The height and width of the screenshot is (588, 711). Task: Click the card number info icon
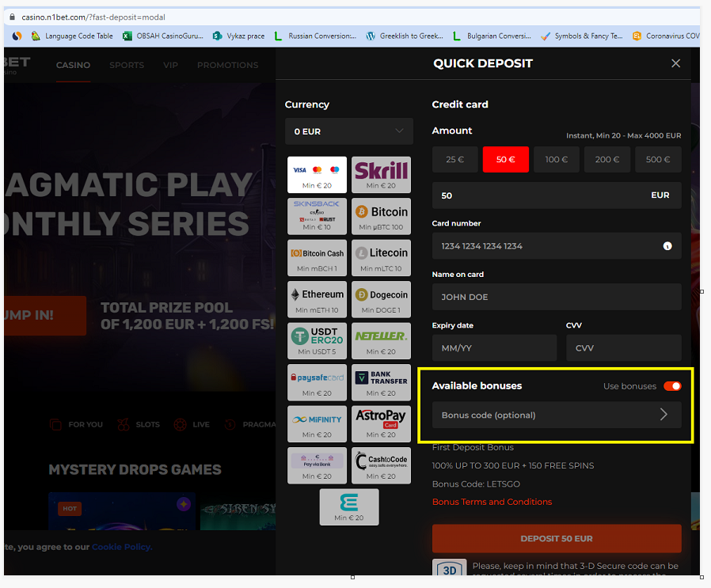[667, 246]
